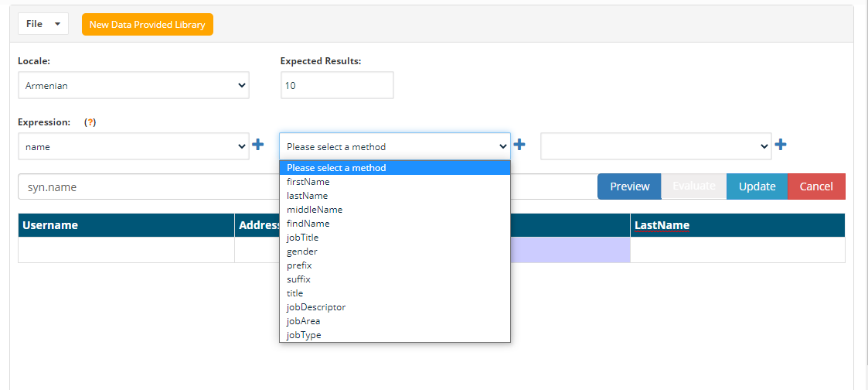
Task: Open the empty third expression dropdown
Action: pos(656,146)
